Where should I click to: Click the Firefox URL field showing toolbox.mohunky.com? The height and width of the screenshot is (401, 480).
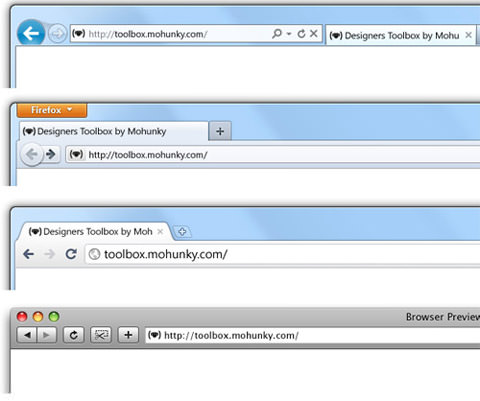(273, 155)
